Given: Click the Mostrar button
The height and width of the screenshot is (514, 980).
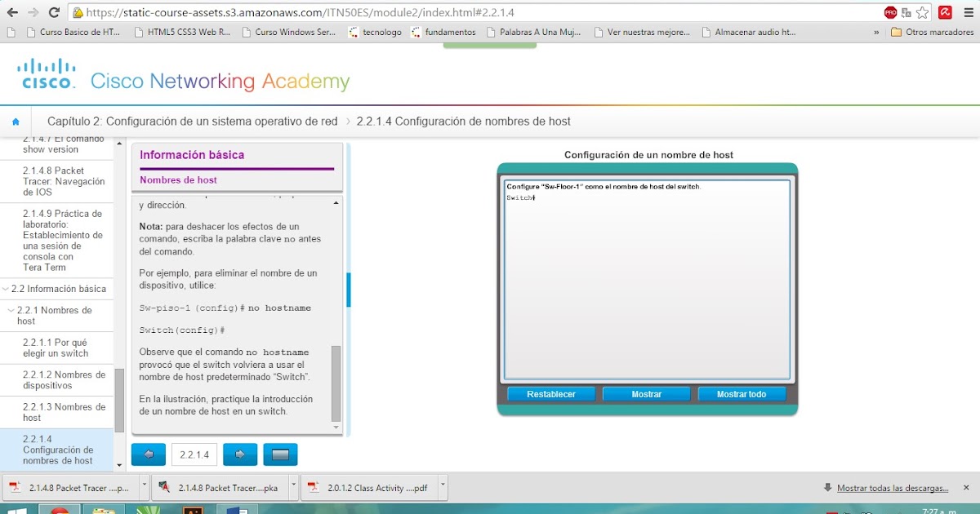Looking at the screenshot, I should pos(646,394).
